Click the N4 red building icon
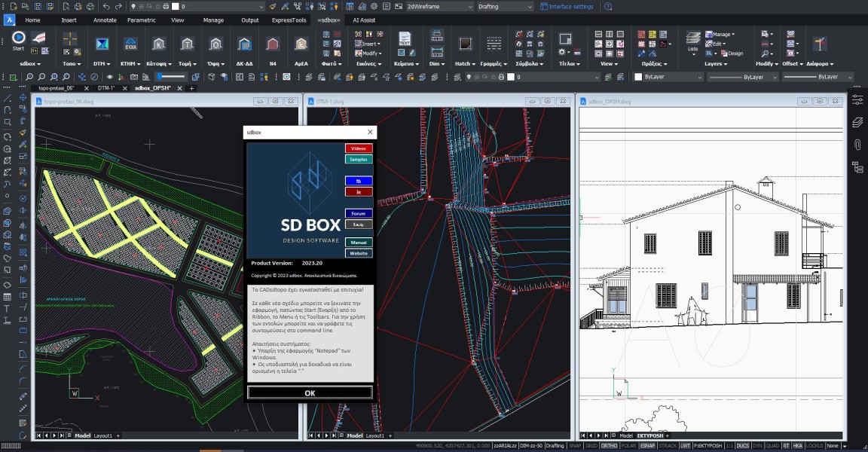This screenshot has width=868, height=452. click(x=272, y=44)
